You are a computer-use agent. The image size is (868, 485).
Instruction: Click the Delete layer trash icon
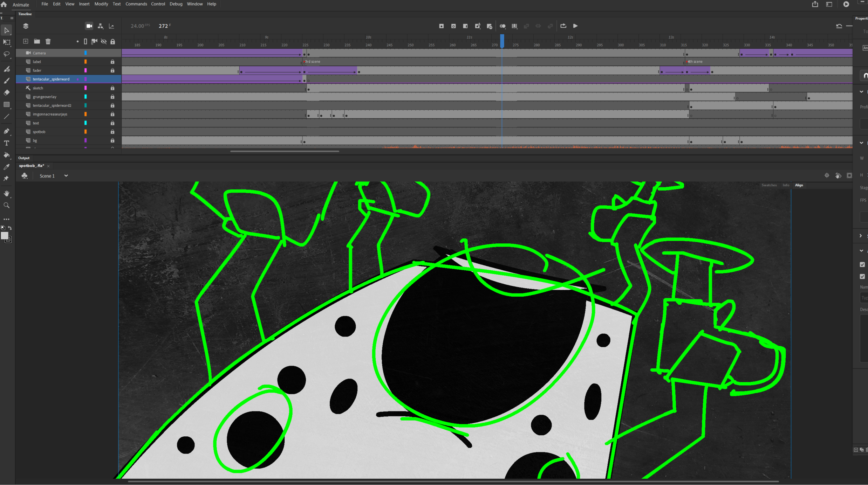click(48, 41)
